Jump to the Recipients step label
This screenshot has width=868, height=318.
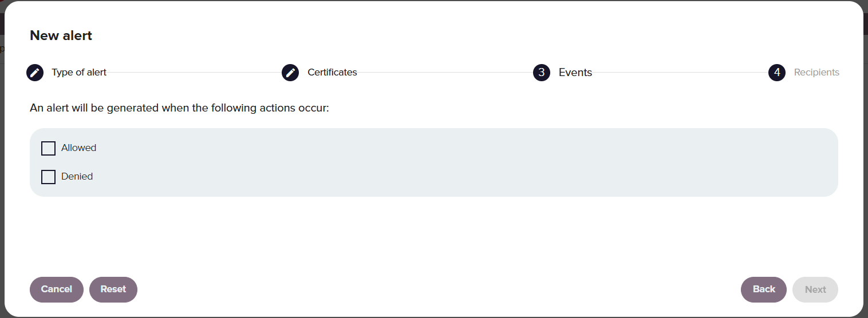[816, 73]
